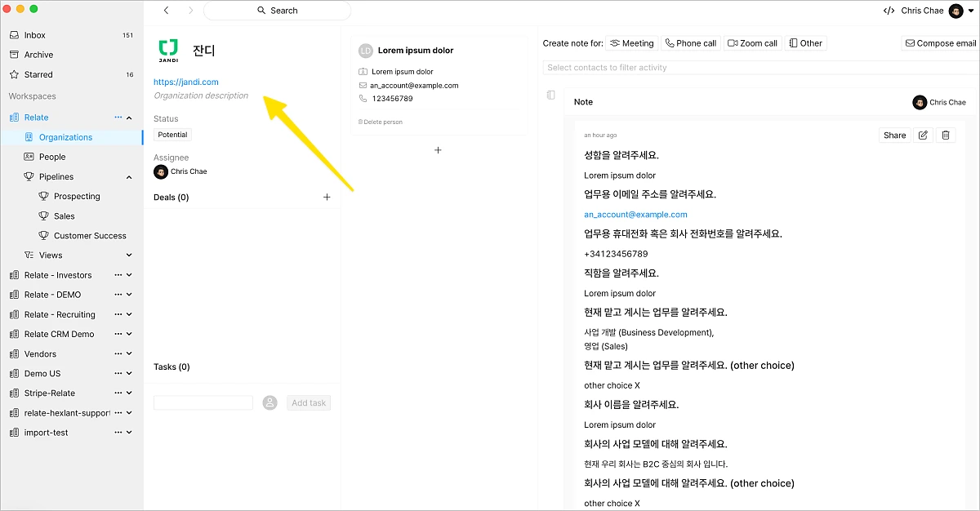
Task: Click the new task input box
Action: tap(203, 402)
